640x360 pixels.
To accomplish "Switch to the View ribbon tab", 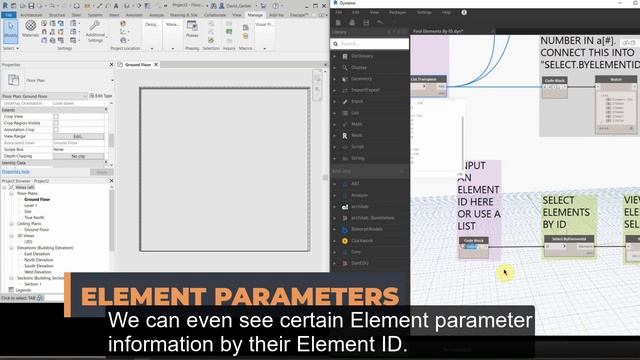I will 237,15.
